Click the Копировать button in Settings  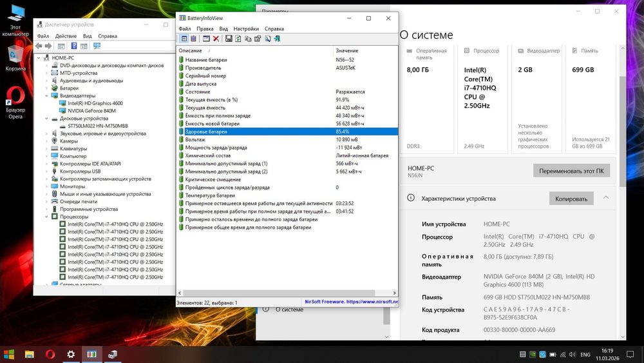click(x=571, y=199)
